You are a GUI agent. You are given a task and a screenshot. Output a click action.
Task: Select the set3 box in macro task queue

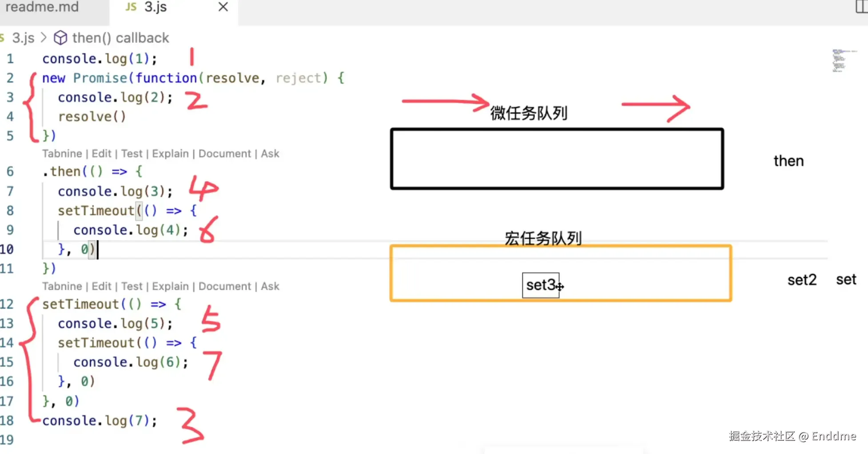click(x=541, y=285)
